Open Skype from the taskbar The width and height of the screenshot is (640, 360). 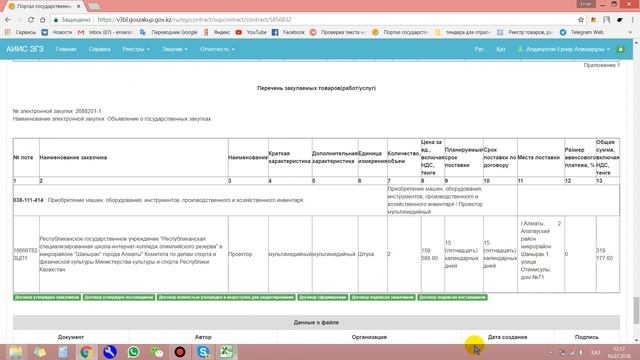(x=203, y=352)
